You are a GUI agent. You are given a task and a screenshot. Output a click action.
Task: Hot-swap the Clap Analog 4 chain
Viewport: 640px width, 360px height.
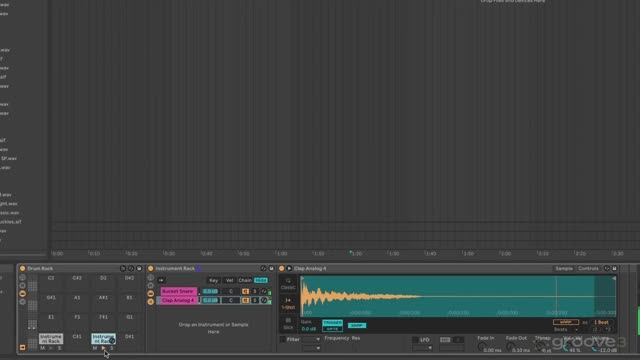tap(264, 300)
